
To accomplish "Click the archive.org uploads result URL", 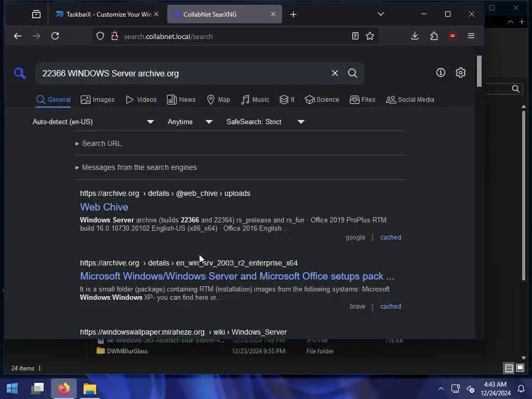I will pos(165,193).
